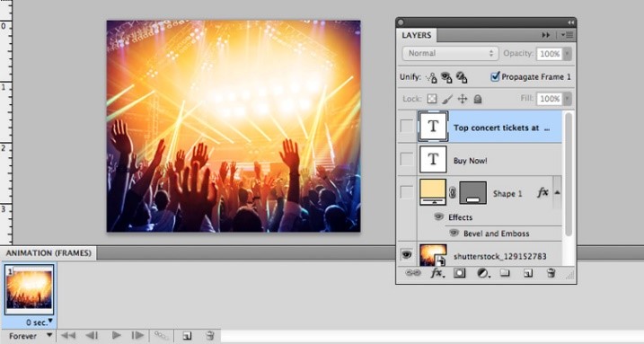Image resolution: width=644 pixels, height=344 pixels.
Task: Select the ANIMATION (FRAMES) tab
Action: click(x=49, y=253)
